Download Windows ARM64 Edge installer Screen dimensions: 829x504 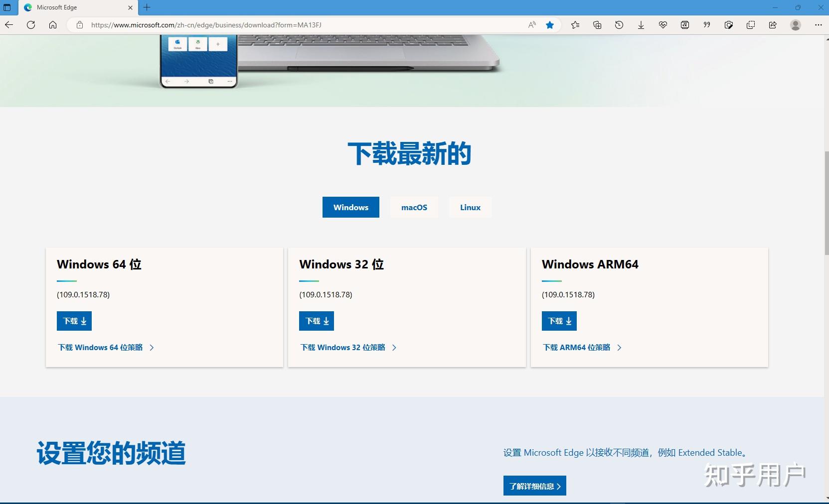tap(558, 321)
